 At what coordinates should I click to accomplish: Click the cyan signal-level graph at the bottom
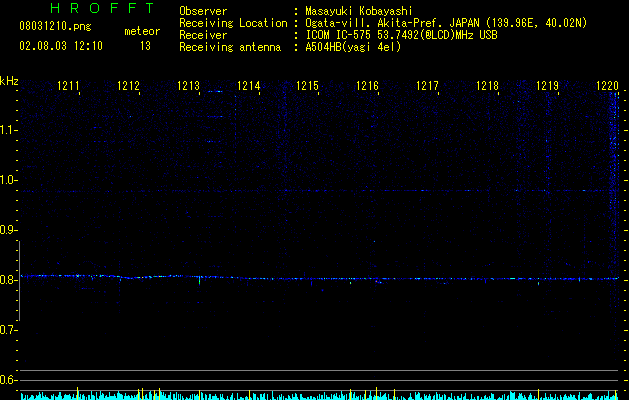(x=319, y=396)
